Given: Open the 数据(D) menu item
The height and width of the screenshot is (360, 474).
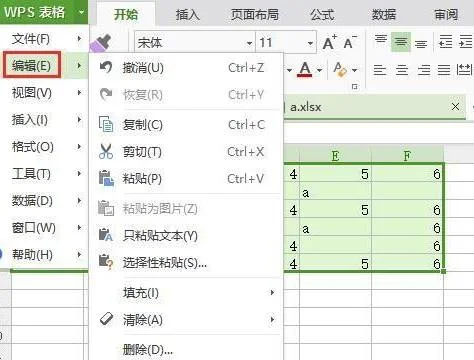Looking at the screenshot, I should 44,201.
